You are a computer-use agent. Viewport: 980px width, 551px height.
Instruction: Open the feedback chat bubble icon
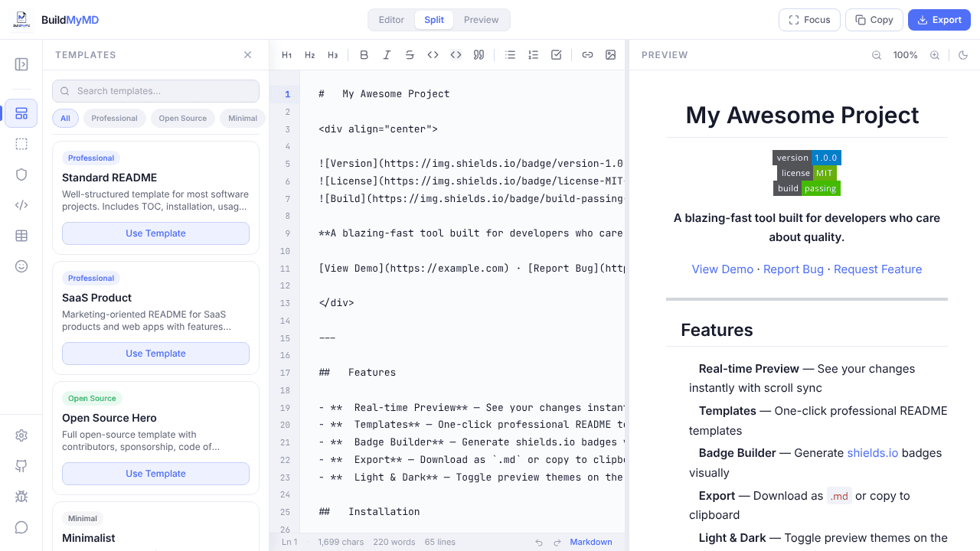tap(21, 527)
